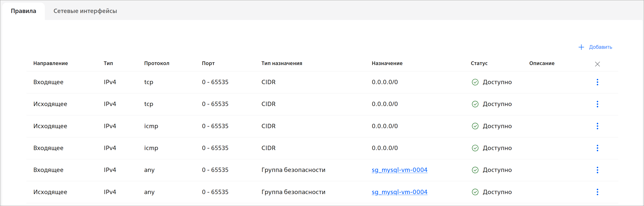Open sg_mysql-vm-0004 link in incoming any row
644x206 pixels.
click(x=399, y=170)
